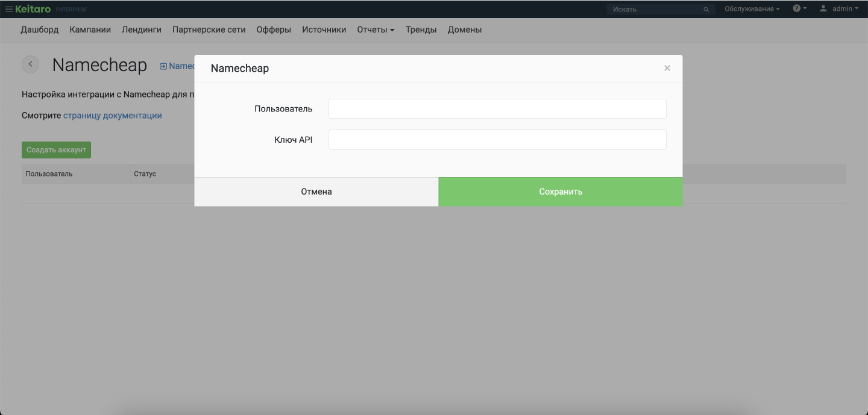Close the Namecheap dialog with the X

pos(667,68)
